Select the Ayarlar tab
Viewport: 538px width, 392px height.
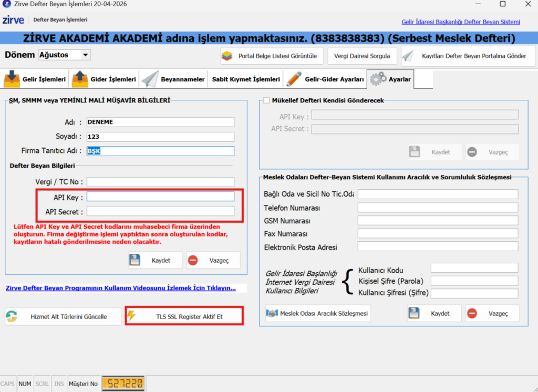click(x=390, y=79)
